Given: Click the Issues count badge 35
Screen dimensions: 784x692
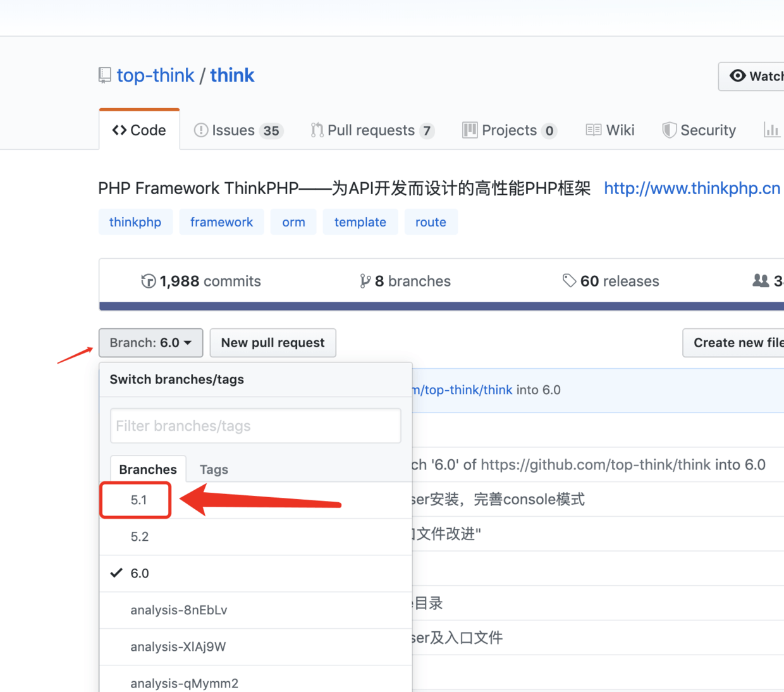Looking at the screenshot, I should pyautogui.click(x=271, y=130).
